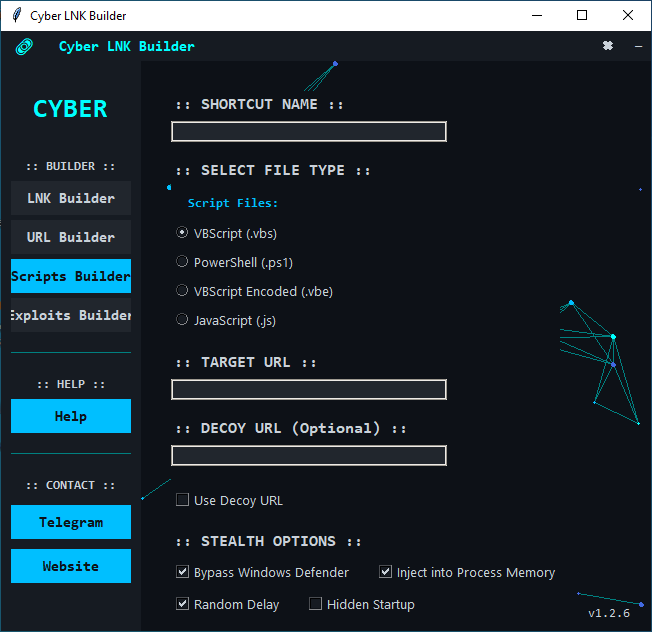652x632 pixels.
Task: Click the CYBER sidebar title
Action: (x=70, y=109)
